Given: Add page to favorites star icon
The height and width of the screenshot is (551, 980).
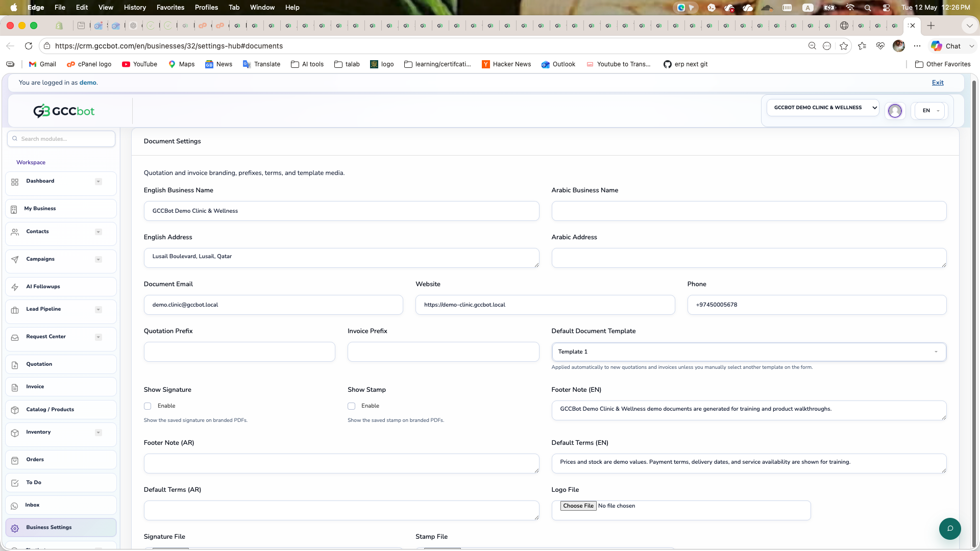Looking at the screenshot, I should 844,46.
